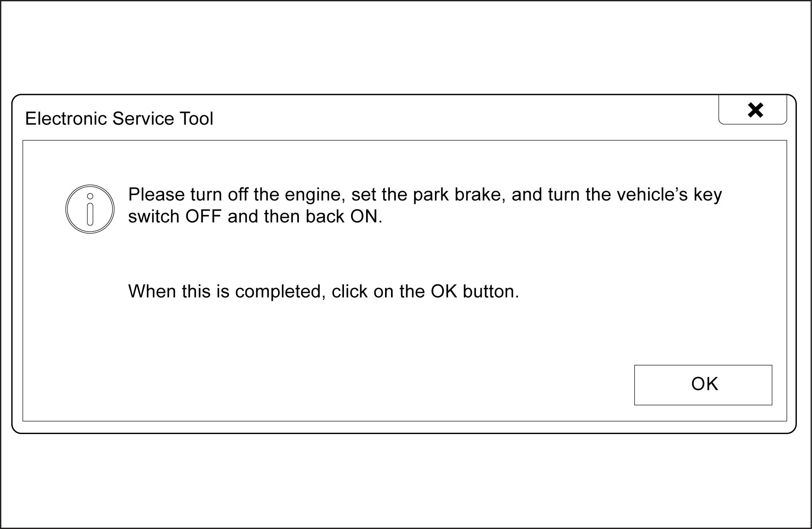Click the word 'Electronic' in the title
This screenshot has height=529, width=812.
click(66, 118)
